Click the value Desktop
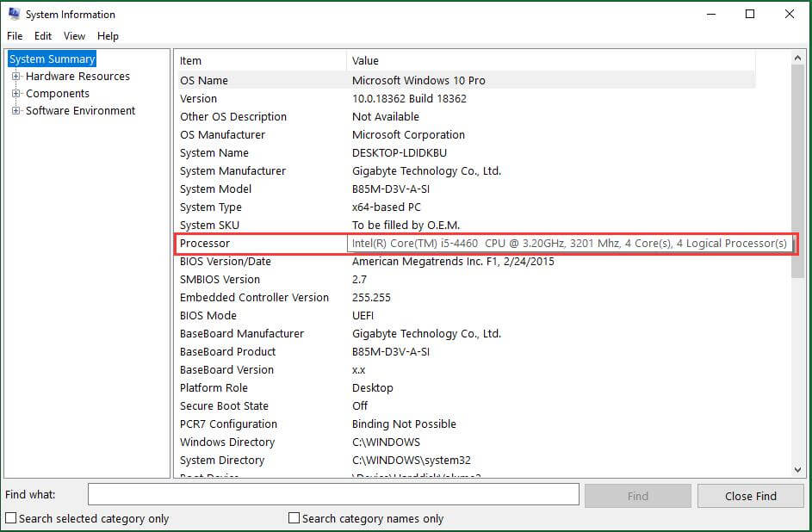The height and width of the screenshot is (532, 812). pyautogui.click(x=372, y=388)
